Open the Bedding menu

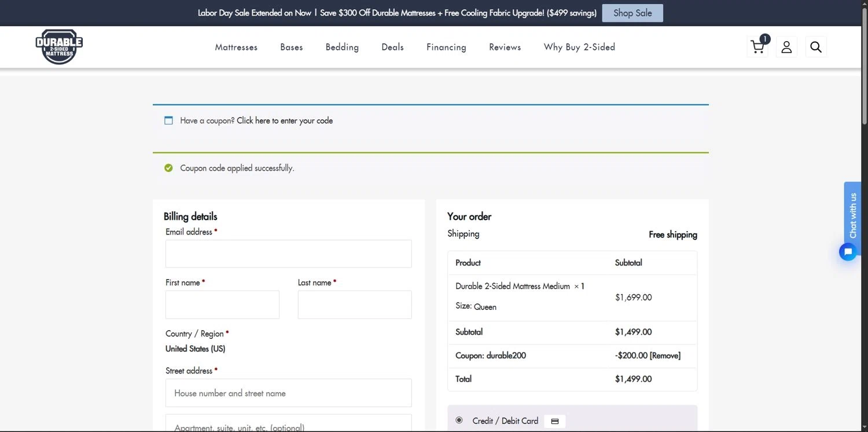(342, 47)
